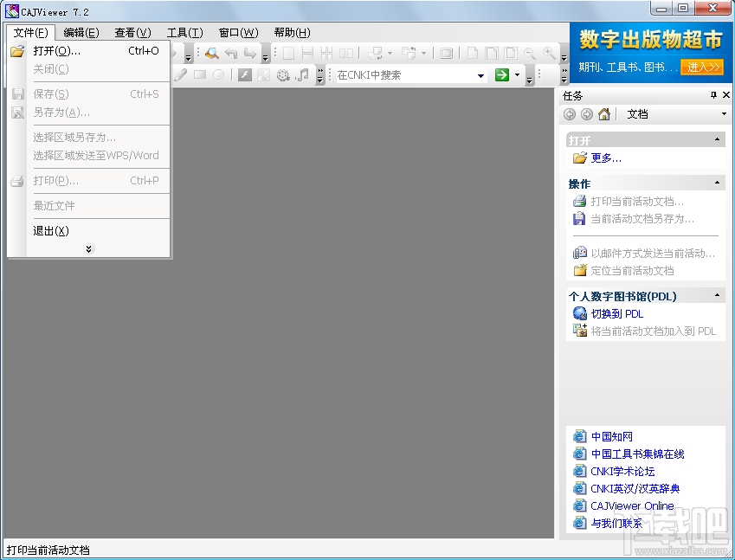
Task: Click the Home icon in the task pane
Action: click(603, 113)
